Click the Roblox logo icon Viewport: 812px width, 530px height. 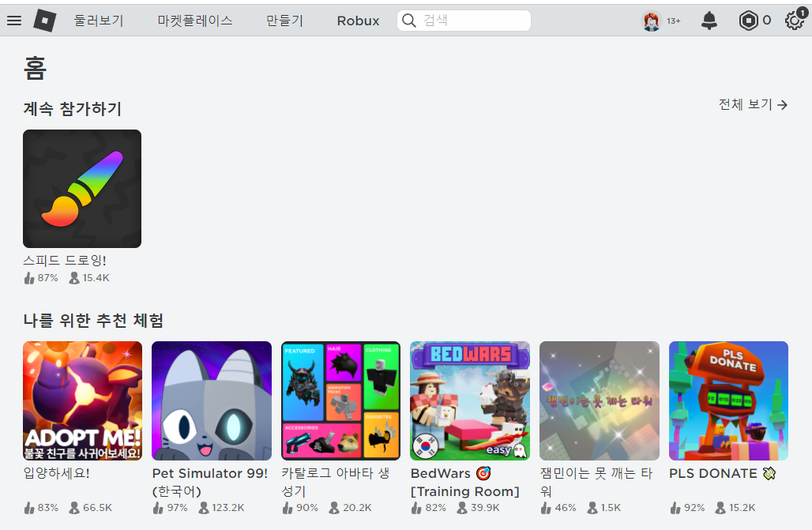(x=44, y=21)
